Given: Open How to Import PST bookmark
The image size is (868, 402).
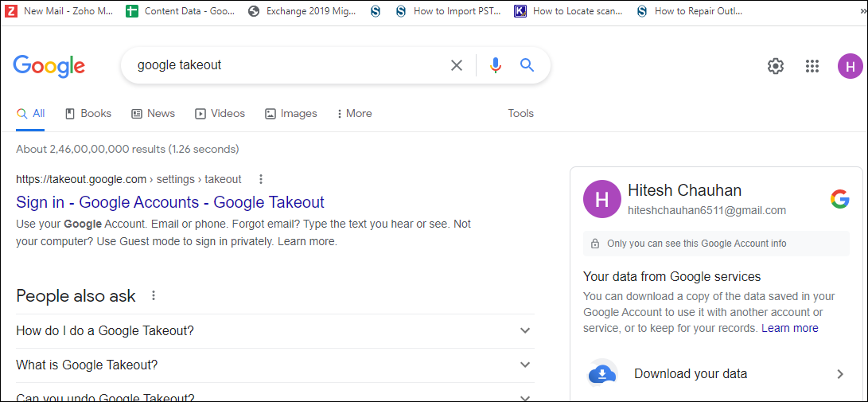Looking at the screenshot, I should [x=449, y=10].
